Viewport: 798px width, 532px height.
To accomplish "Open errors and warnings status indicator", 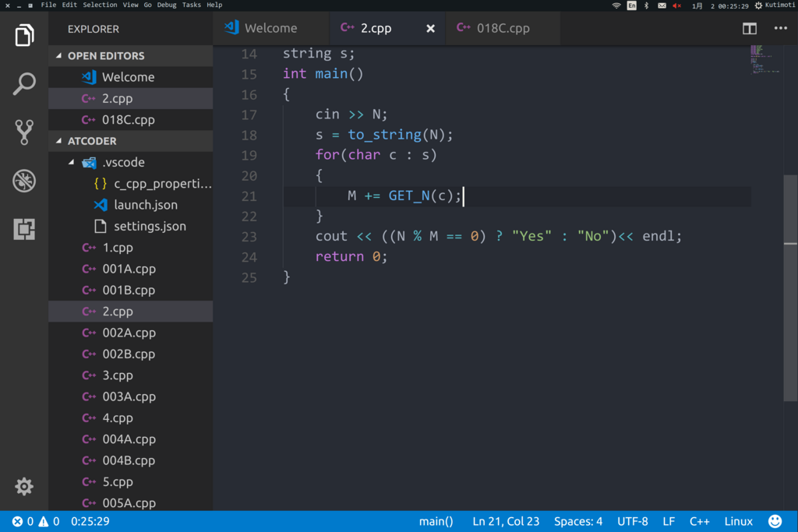I will (x=36, y=521).
